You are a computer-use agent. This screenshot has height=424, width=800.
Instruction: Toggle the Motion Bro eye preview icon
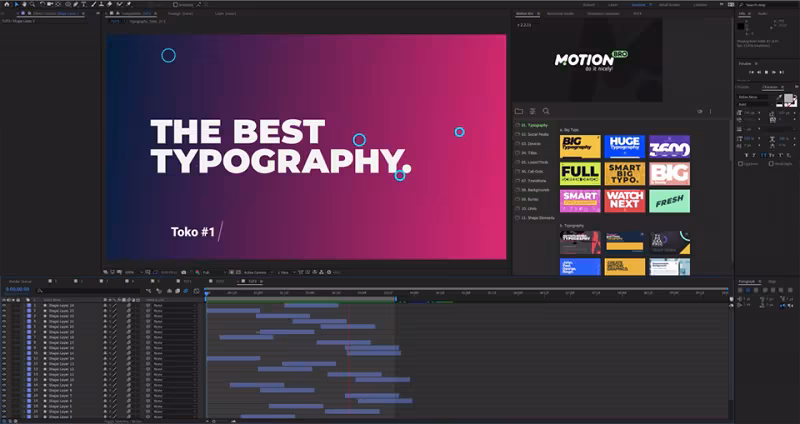point(700,111)
